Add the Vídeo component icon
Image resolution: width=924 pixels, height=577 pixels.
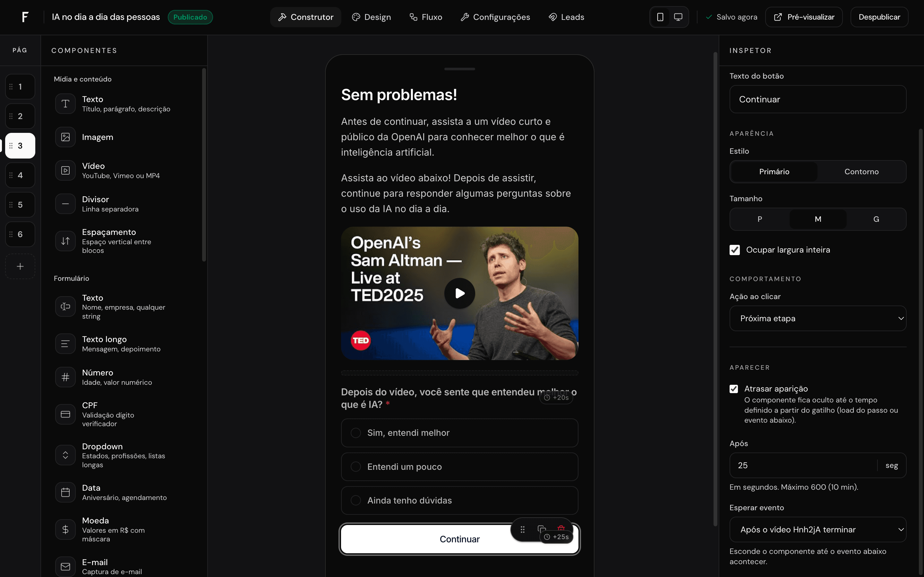pos(65,171)
